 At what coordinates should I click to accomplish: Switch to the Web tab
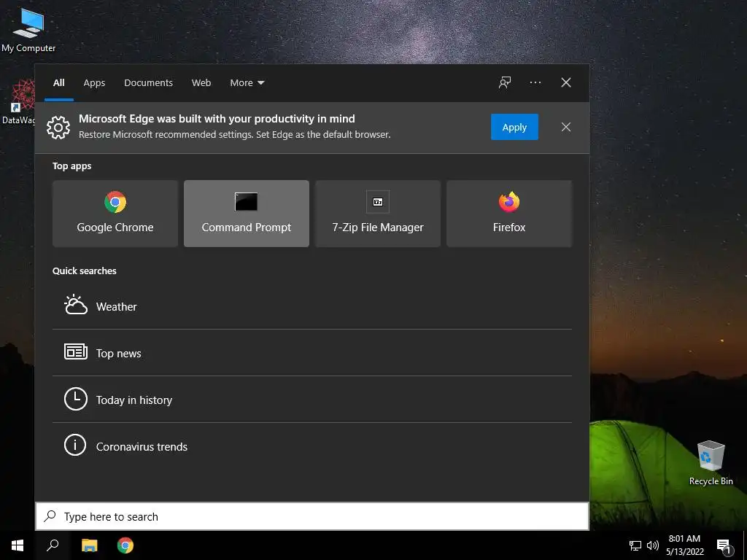[x=201, y=83]
